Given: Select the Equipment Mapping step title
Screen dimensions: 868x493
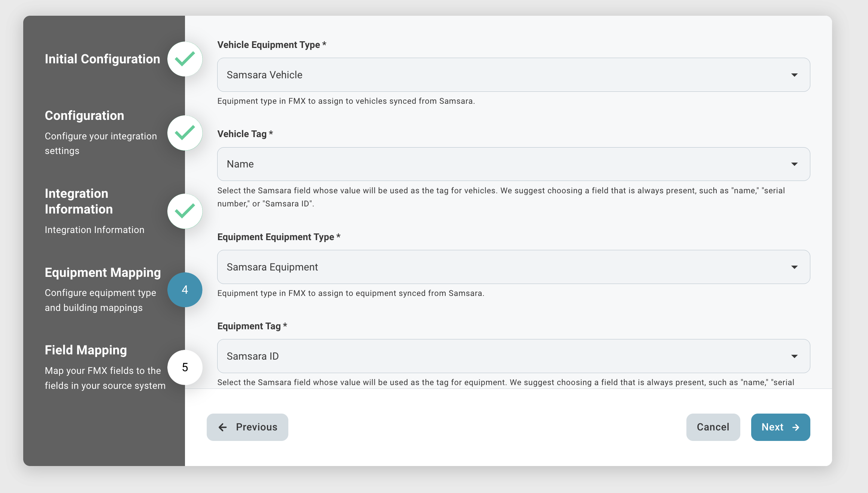Looking at the screenshot, I should (x=103, y=273).
